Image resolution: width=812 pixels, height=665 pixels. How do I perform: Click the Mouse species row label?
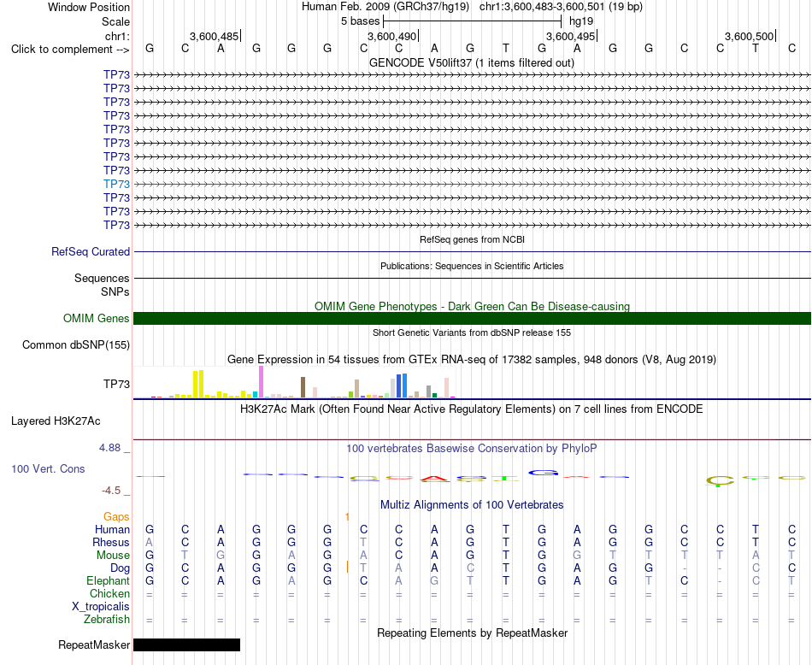pyautogui.click(x=113, y=556)
